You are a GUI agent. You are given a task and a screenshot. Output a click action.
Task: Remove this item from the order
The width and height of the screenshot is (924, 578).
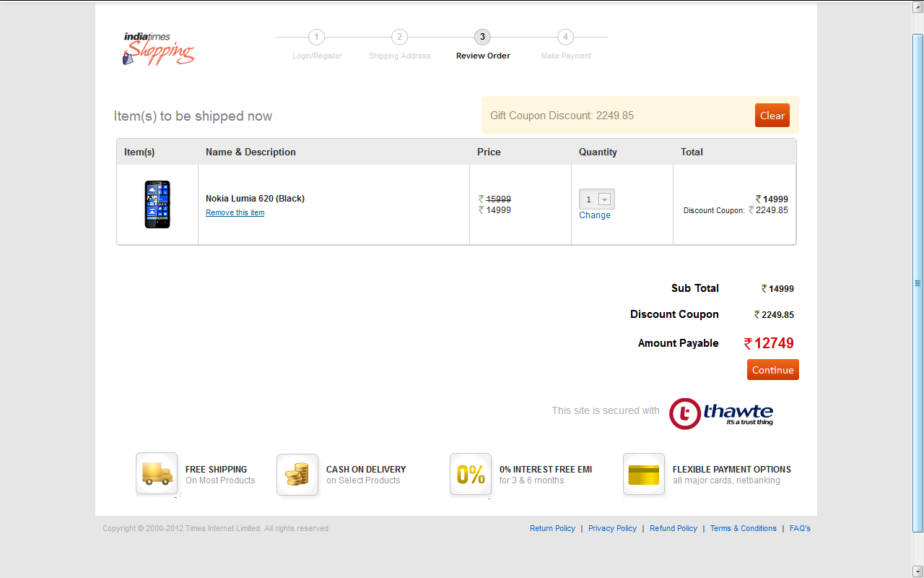pyautogui.click(x=235, y=213)
